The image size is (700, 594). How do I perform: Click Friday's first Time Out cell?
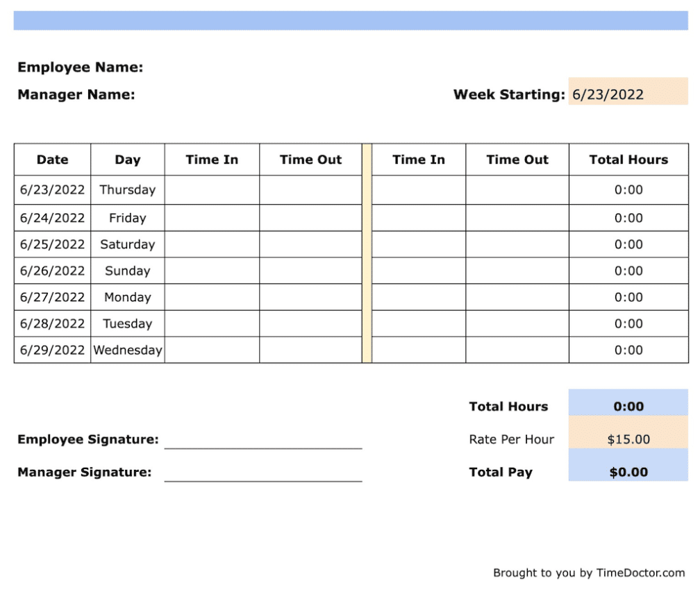(310, 217)
